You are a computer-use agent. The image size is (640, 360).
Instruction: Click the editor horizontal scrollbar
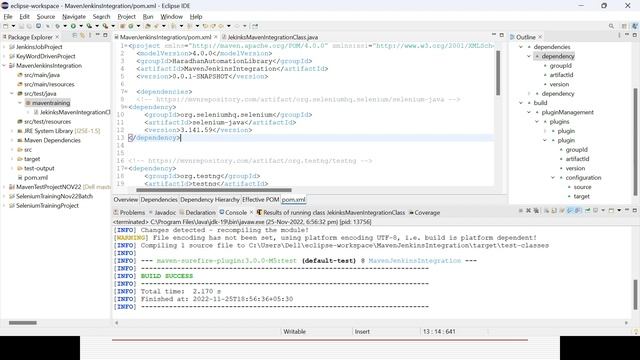point(213,190)
